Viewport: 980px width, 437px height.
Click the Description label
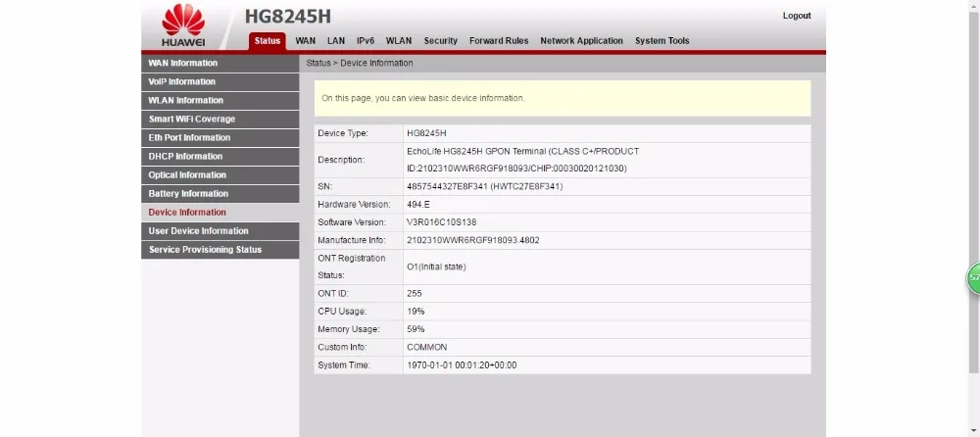[x=341, y=160]
